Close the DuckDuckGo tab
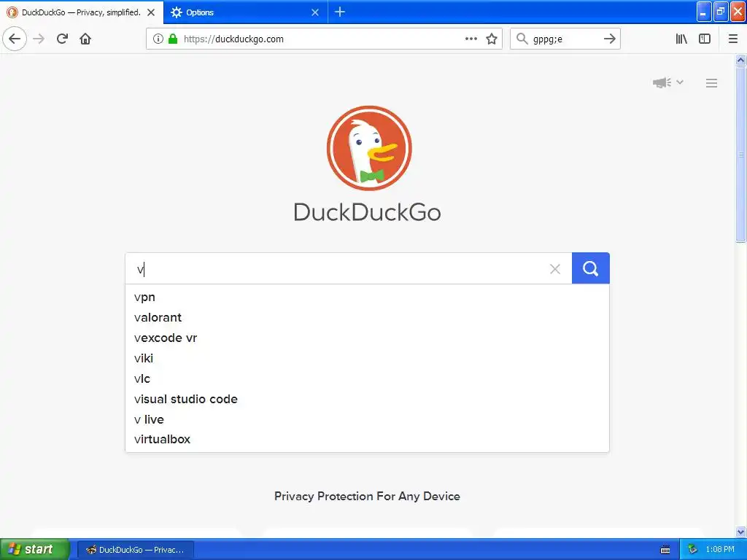 click(151, 12)
